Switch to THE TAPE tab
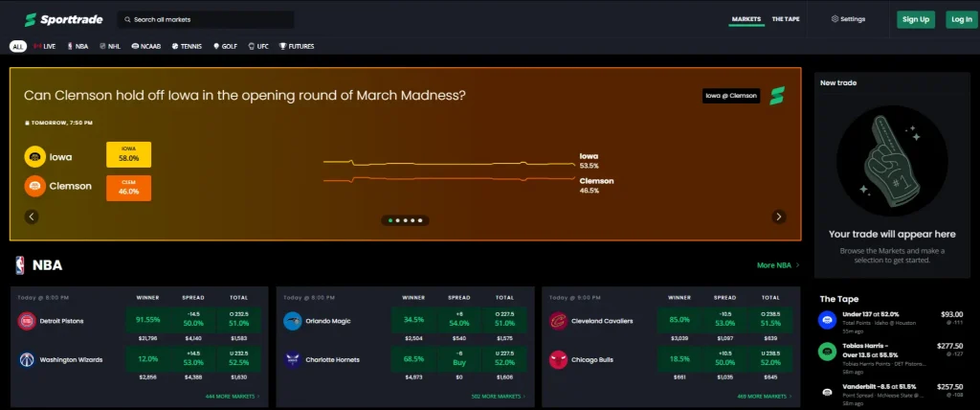This screenshot has width=980, height=410. tap(786, 19)
